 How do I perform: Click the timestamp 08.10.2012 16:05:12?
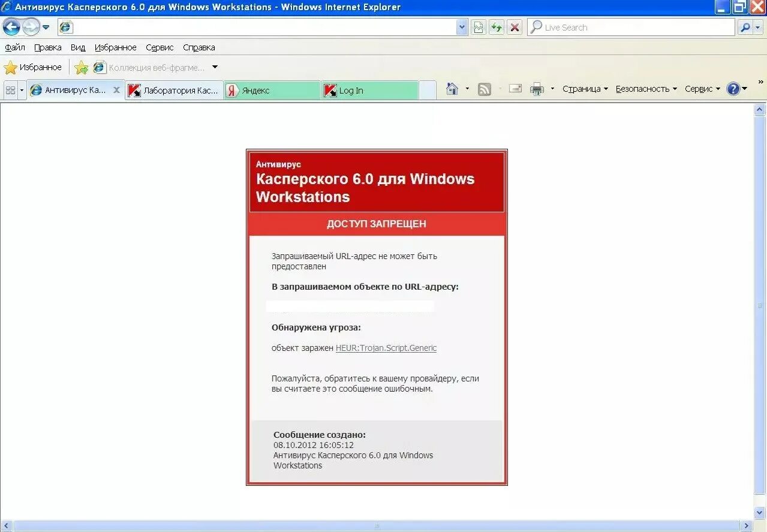click(314, 445)
